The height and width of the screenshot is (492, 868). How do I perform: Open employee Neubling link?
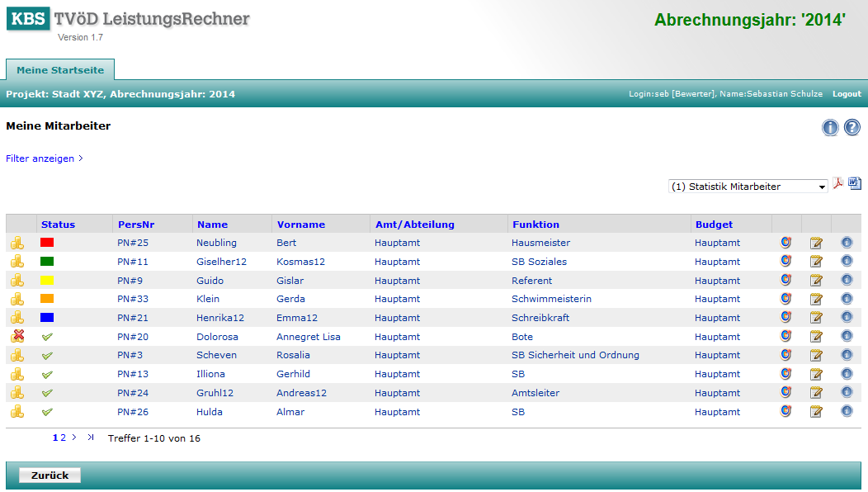[x=216, y=243]
